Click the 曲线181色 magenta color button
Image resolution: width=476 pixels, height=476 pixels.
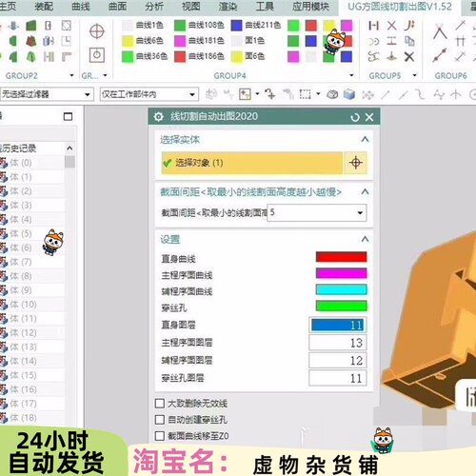coord(199,41)
